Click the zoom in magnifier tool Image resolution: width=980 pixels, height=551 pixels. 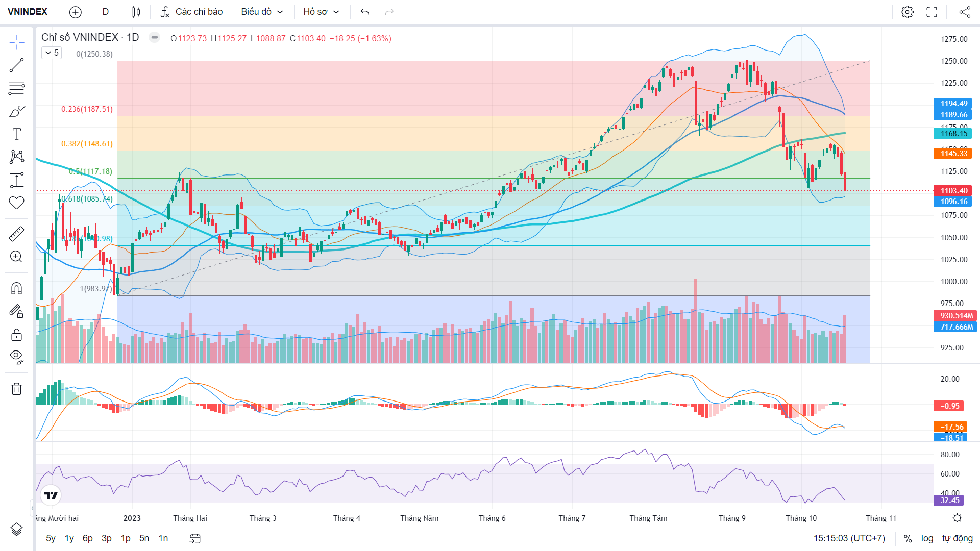click(x=16, y=257)
